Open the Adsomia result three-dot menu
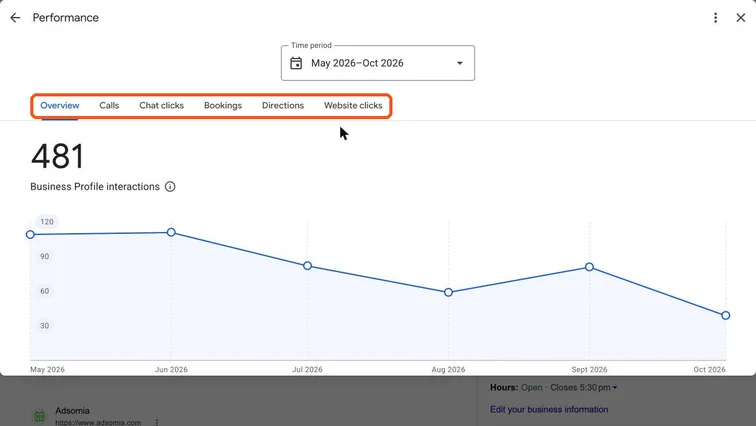756x426 pixels. point(157,423)
